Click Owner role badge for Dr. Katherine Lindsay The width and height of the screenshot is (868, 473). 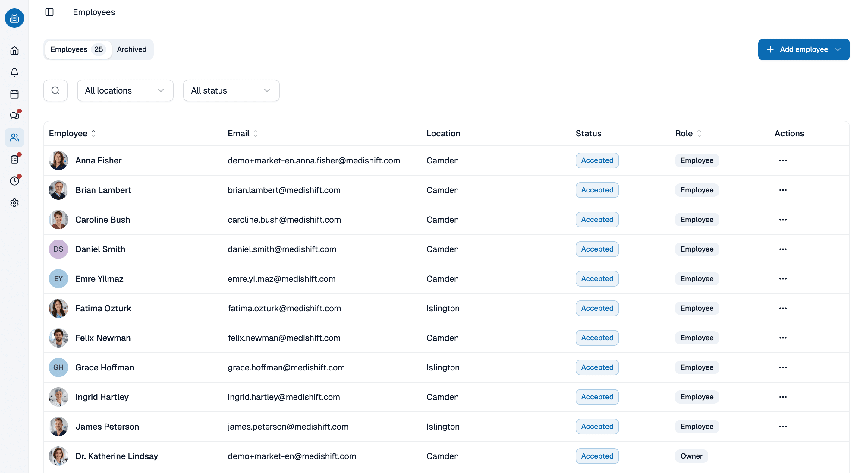point(691,456)
